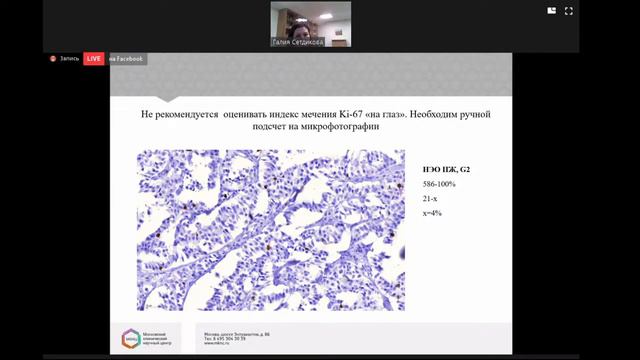Image resolution: width=640 pixels, height=360 pixels.
Task: Enter fullscreen with the expand icon
Action: click(x=569, y=11)
